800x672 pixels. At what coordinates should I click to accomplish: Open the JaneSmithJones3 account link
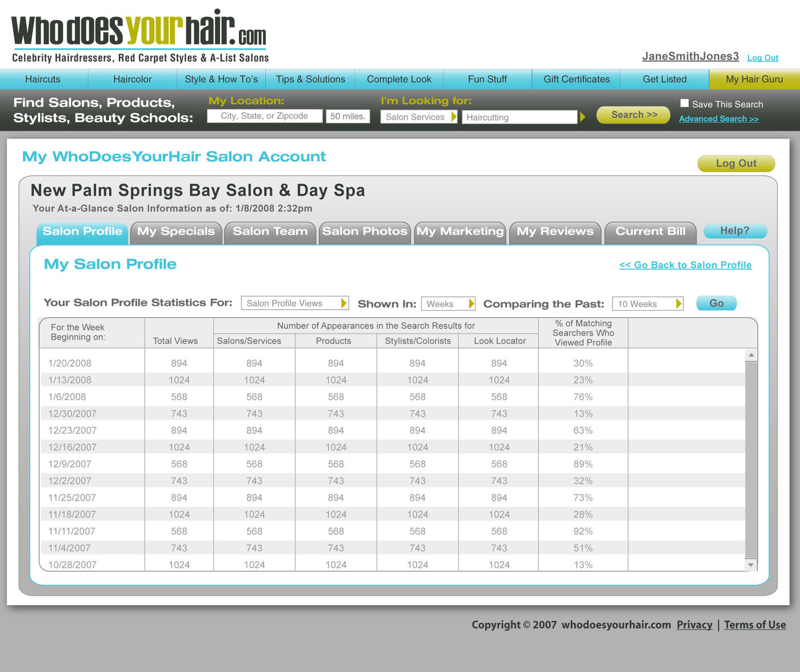(690, 56)
